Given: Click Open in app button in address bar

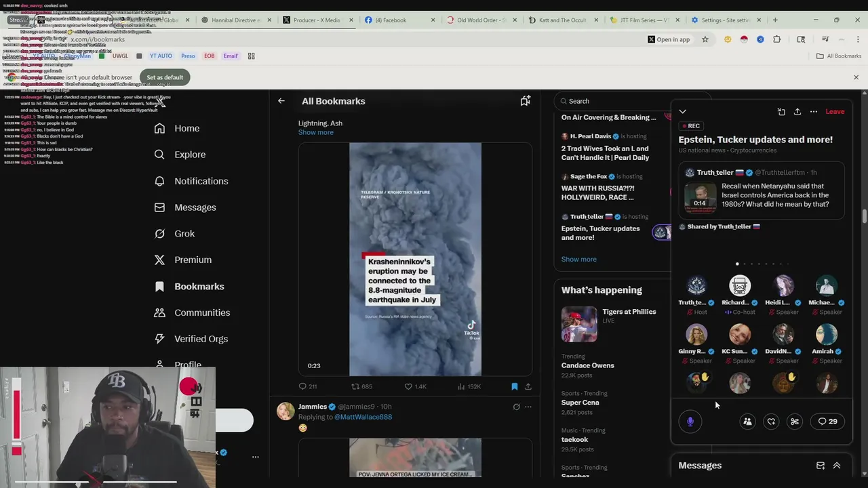Looking at the screenshot, I should click(669, 39).
